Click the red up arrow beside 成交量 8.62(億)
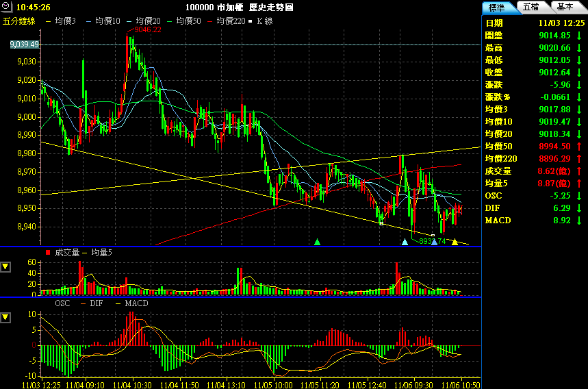588x389 pixels. click(x=579, y=171)
